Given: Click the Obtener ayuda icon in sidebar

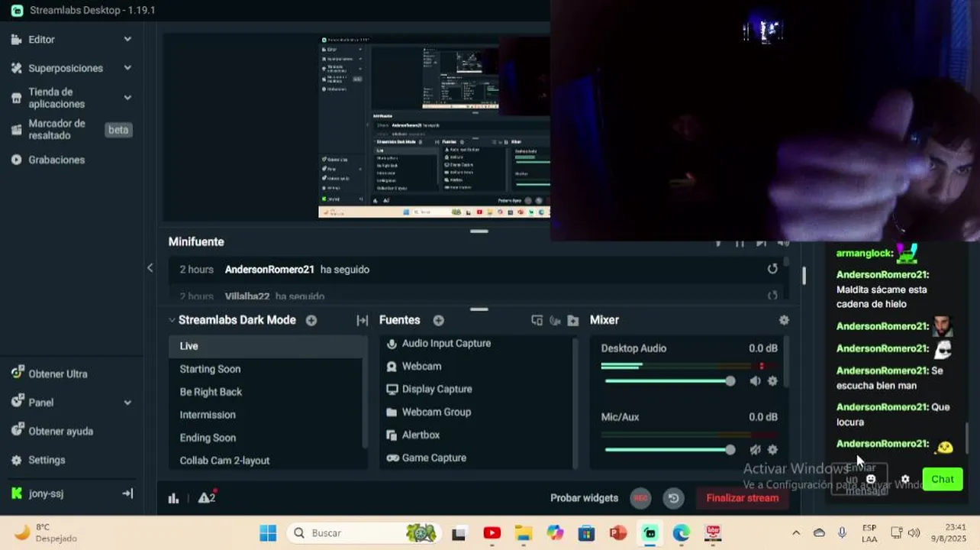Looking at the screenshot, I should click(17, 431).
